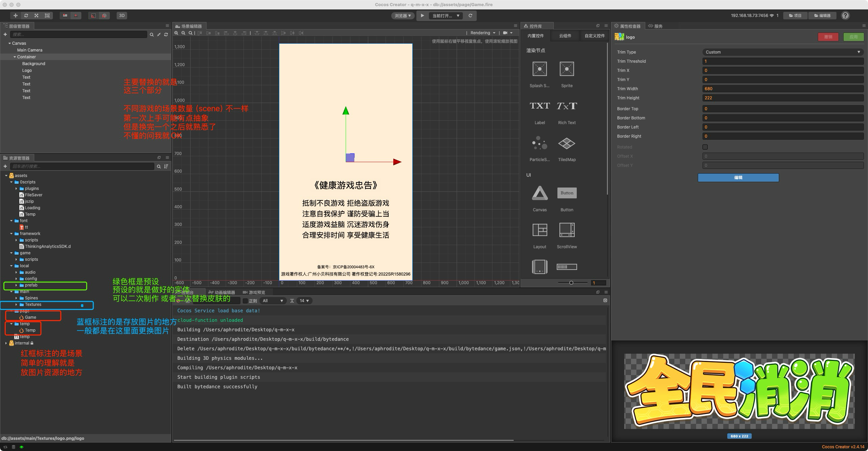Click the play preview button
This screenshot has width=868, height=451.
point(422,16)
